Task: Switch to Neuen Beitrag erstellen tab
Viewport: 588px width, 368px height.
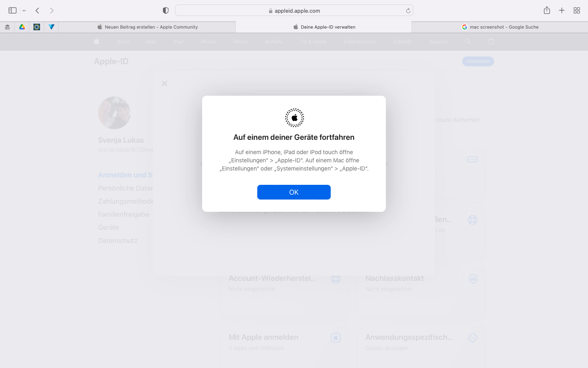Action: [147, 27]
